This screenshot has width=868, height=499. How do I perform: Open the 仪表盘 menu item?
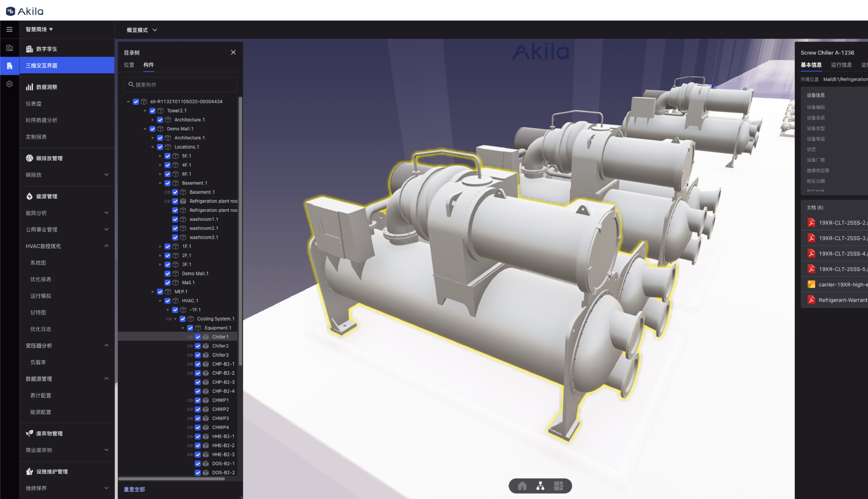coord(34,104)
